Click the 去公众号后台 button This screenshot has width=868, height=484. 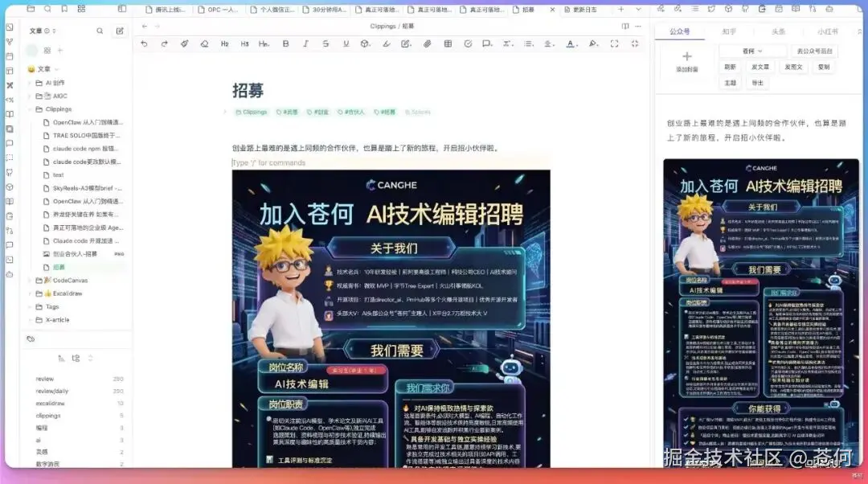click(813, 50)
